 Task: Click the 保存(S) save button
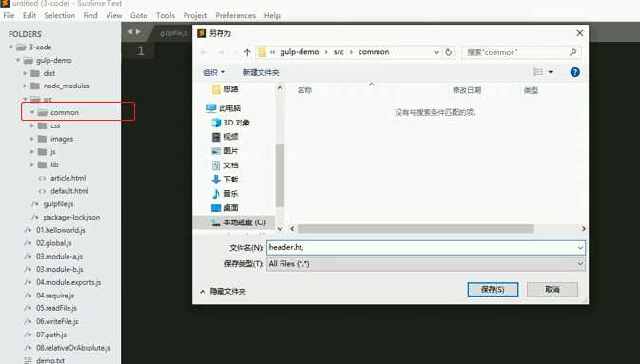pos(493,289)
